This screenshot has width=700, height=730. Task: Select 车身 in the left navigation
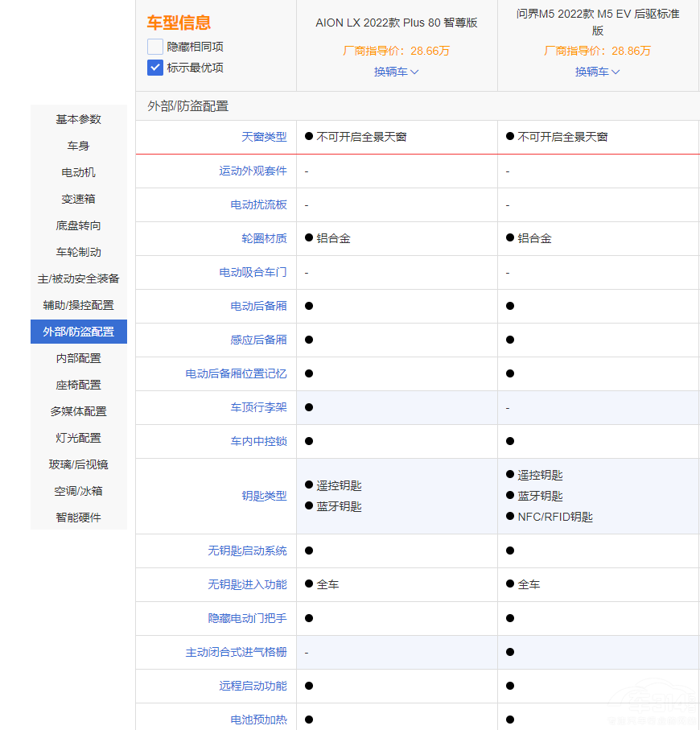pyautogui.click(x=79, y=146)
